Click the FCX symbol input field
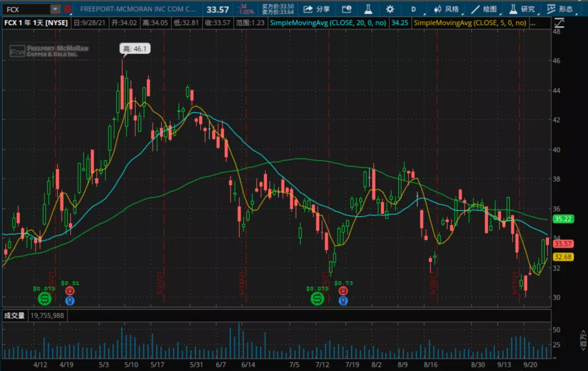Screen dimensions: 588x371 (26, 9)
